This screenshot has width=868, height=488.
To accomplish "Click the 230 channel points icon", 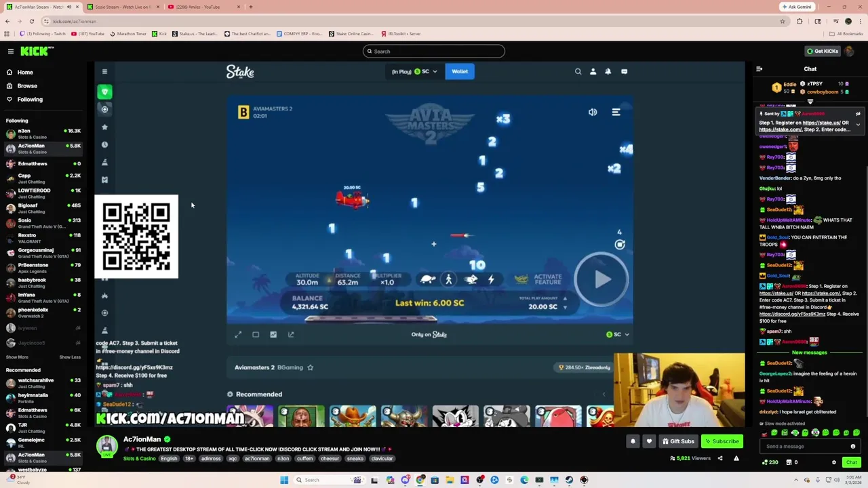I will pyautogui.click(x=770, y=462).
